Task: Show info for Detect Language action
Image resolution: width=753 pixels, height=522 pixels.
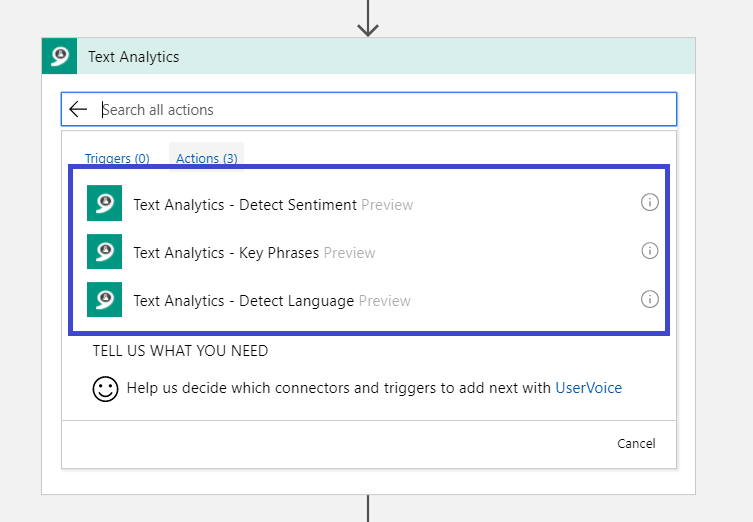Action: click(650, 299)
